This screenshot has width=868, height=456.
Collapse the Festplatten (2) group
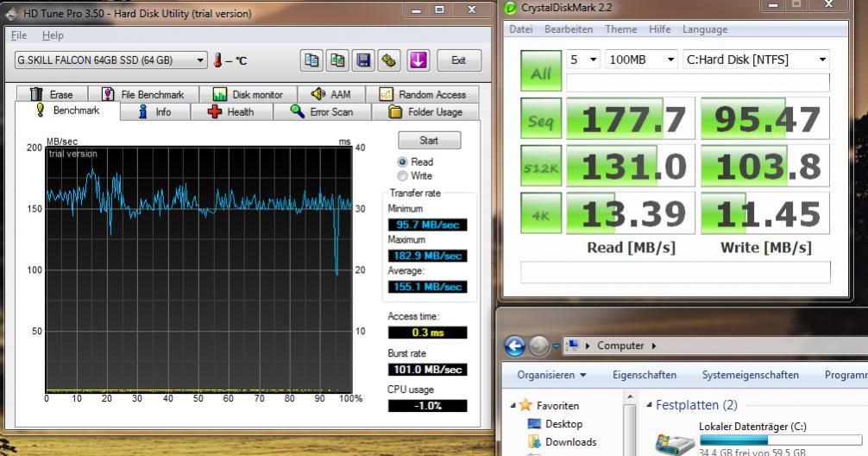[649, 405]
